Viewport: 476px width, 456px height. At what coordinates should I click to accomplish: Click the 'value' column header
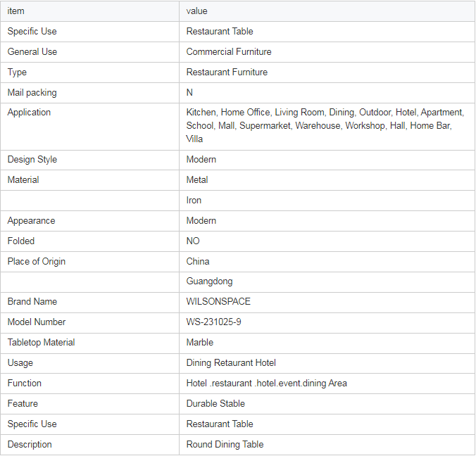coord(196,11)
